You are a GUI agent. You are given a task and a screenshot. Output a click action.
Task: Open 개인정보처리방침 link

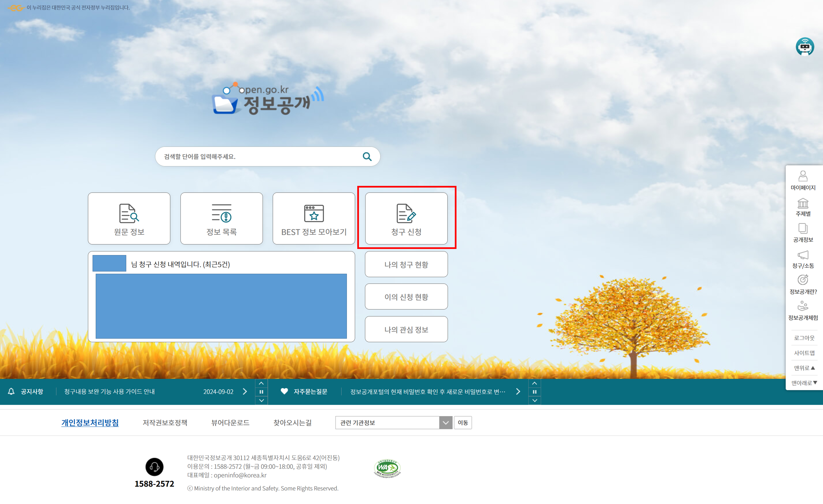tap(90, 423)
